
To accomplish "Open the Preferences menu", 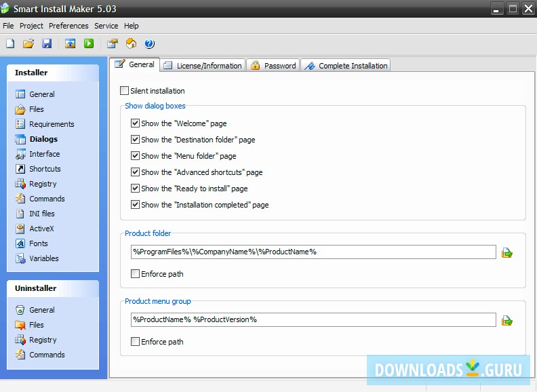I will click(68, 26).
